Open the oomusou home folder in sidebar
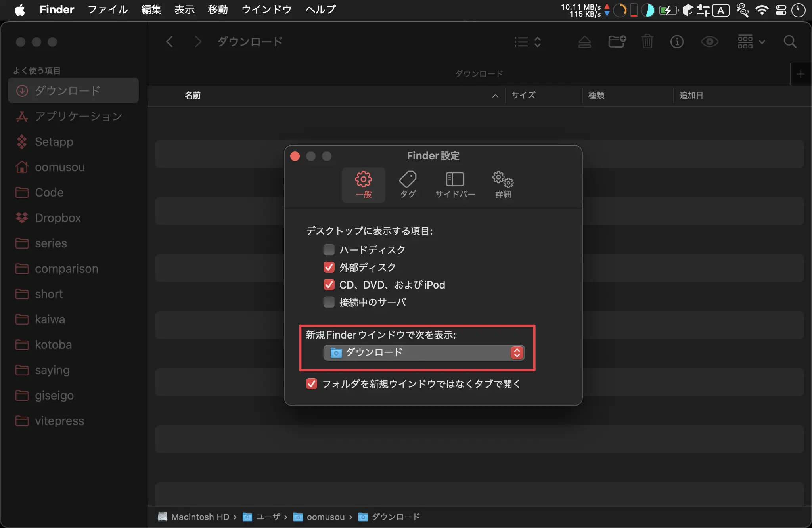 tap(73, 167)
